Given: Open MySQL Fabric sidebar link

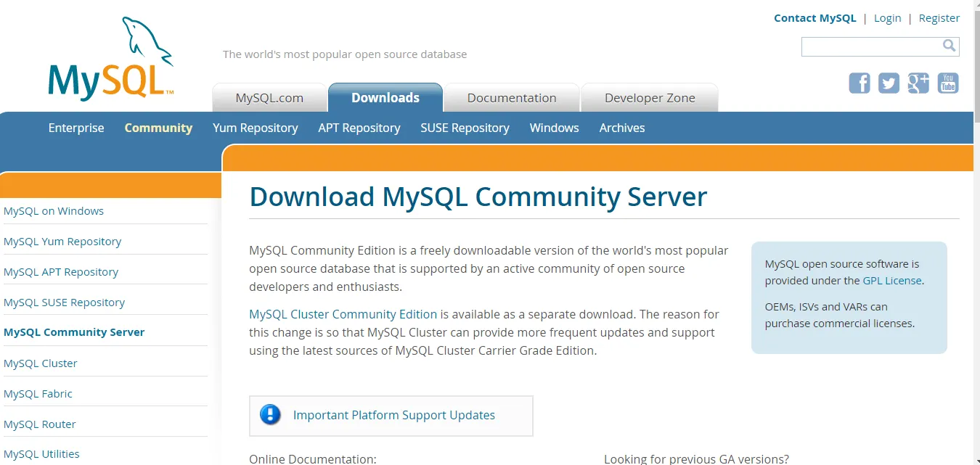Looking at the screenshot, I should [38, 394].
